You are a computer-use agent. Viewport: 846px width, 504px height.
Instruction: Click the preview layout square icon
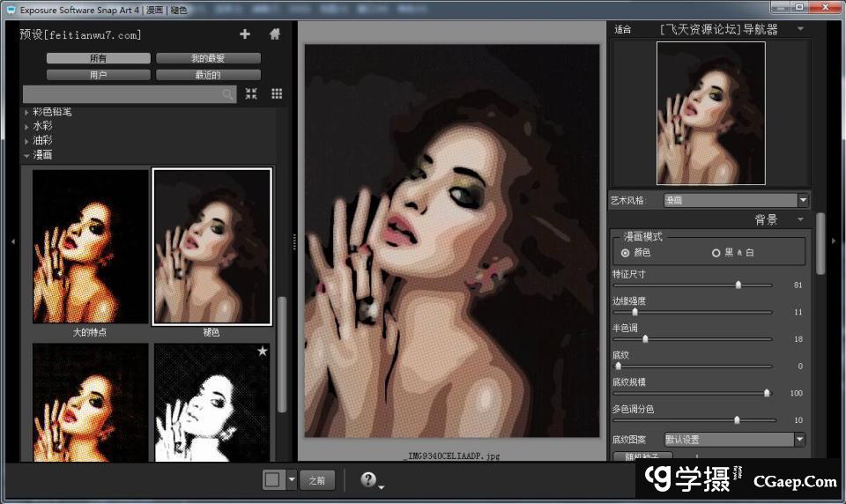273,480
